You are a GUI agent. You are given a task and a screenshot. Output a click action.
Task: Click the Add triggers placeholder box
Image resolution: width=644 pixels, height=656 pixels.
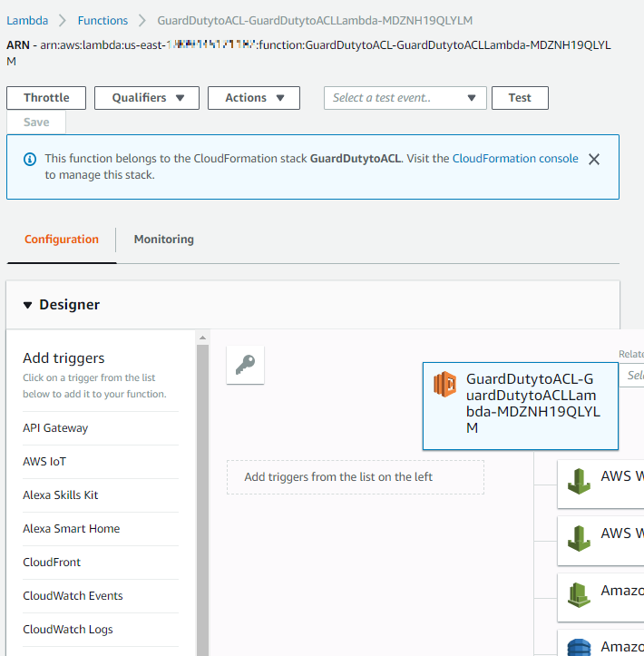click(x=356, y=477)
